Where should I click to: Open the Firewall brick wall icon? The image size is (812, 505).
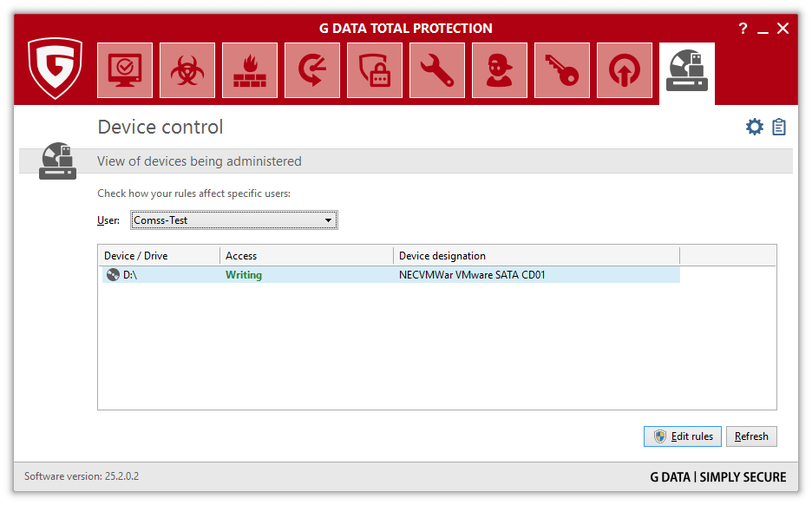(x=250, y=70)
